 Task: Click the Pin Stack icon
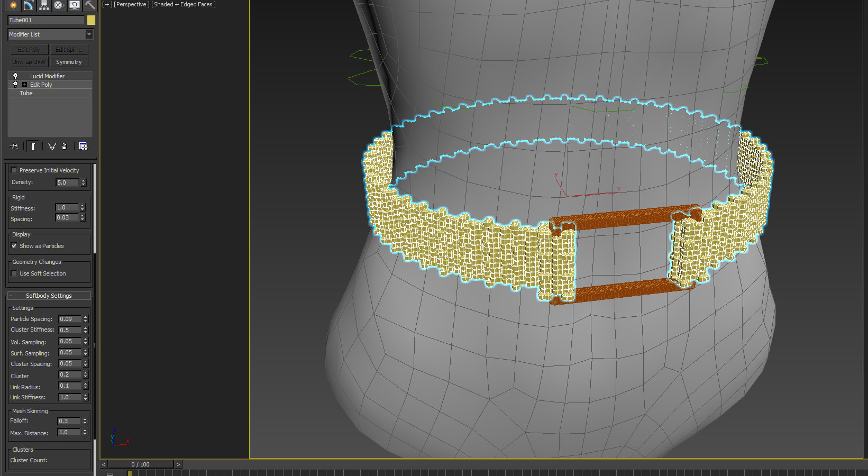click(x=14, y=147)
